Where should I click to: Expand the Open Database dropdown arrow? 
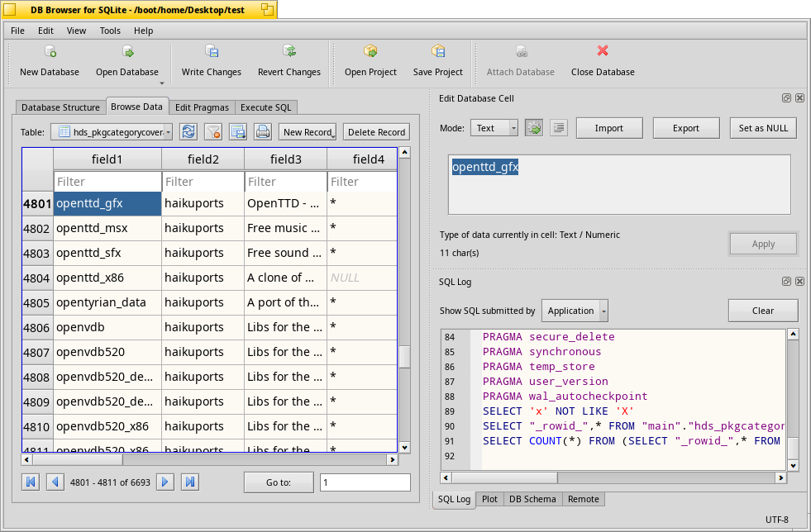pos(161,83)
